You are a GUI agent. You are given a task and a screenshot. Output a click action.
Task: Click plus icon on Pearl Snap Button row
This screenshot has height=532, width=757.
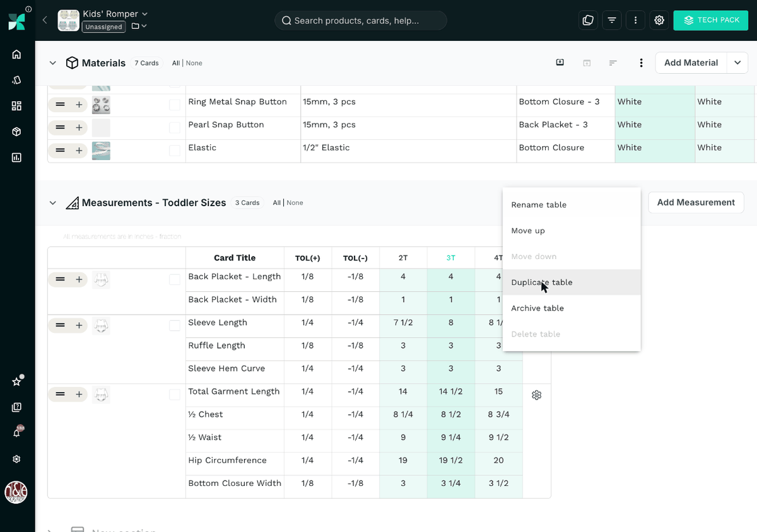click(79, 128)
